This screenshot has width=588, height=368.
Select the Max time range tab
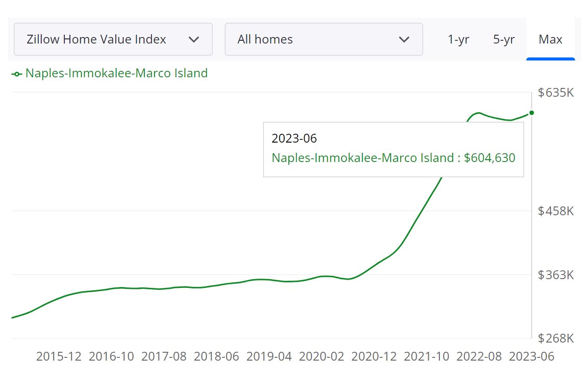pyautogui.click(x=550, y=39)
